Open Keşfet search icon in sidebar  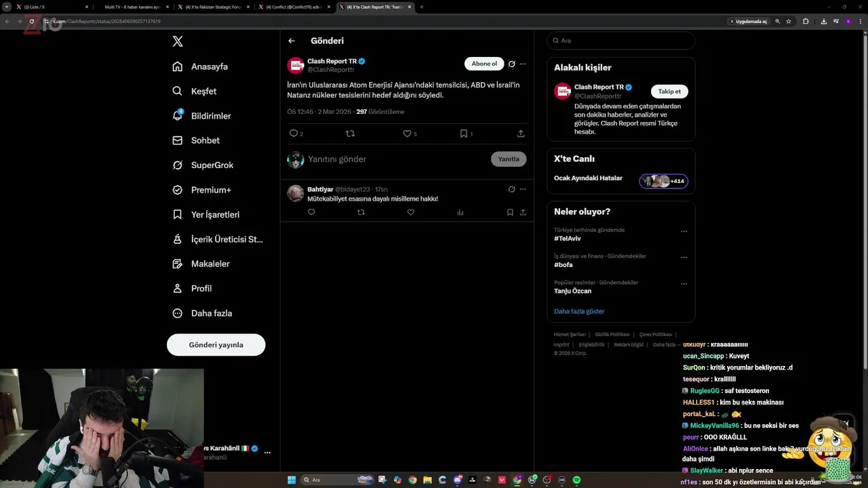pyautogui.click(x=178, y=91)
